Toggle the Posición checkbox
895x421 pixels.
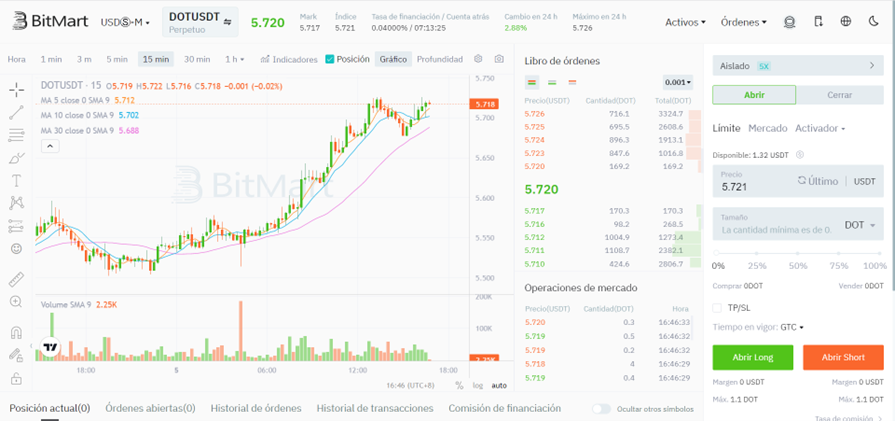tap(330, 59)
